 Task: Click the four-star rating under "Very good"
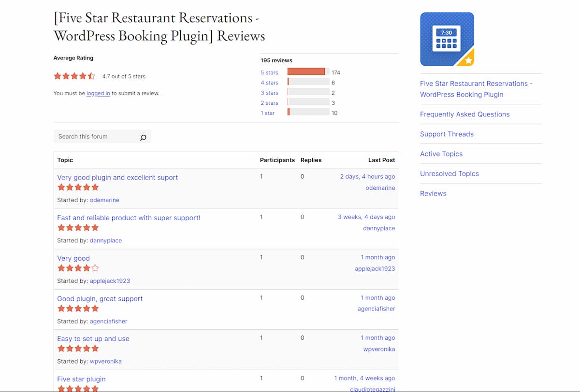[x=78, y=268]
